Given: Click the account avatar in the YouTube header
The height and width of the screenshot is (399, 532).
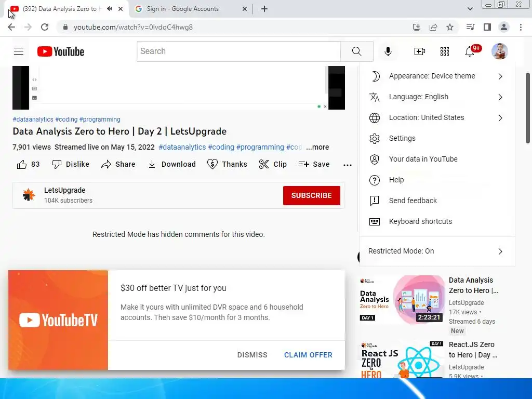Looking at the screenshot, I should pyautogui.click(x=499, y=51).
